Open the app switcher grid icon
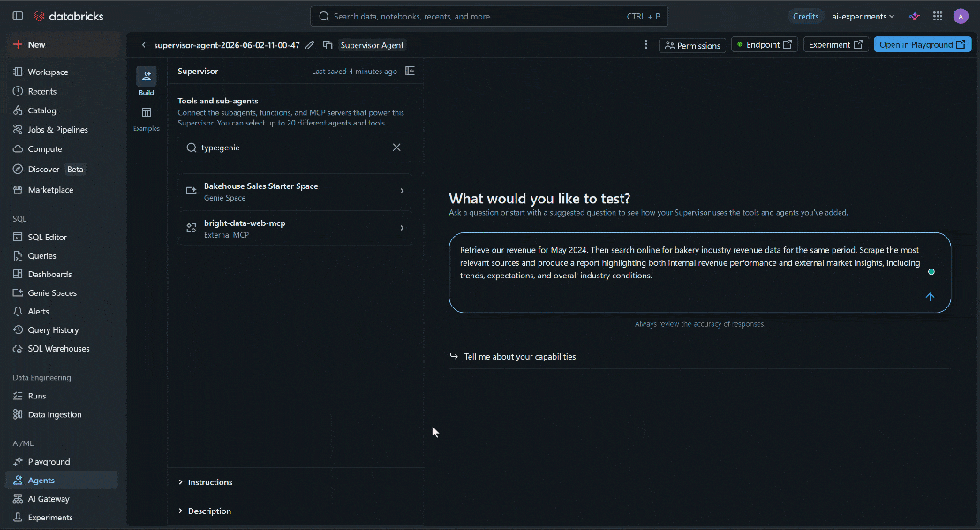This screenshot has width=980, height=530. pyautogui.click(x=938, y=16)
